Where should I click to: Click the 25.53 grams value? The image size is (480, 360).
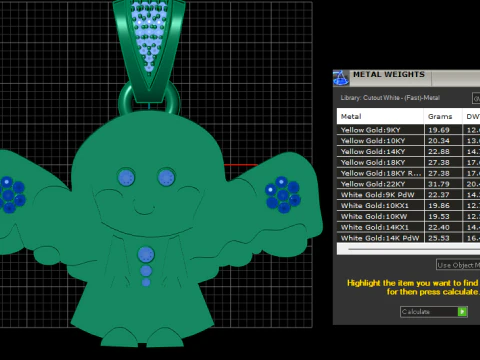click(439, 238)
